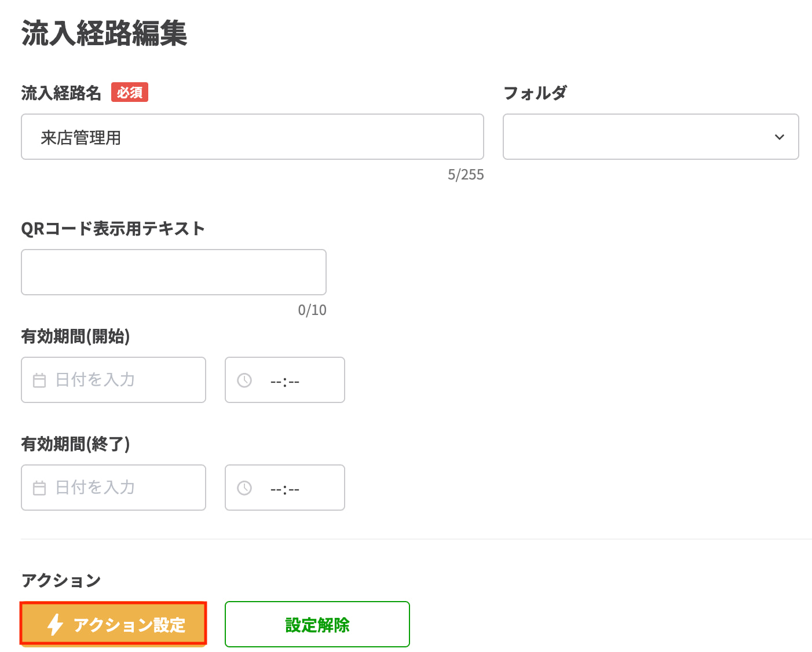
Task: Click the アクション設定 button
Action: point(113,624)
